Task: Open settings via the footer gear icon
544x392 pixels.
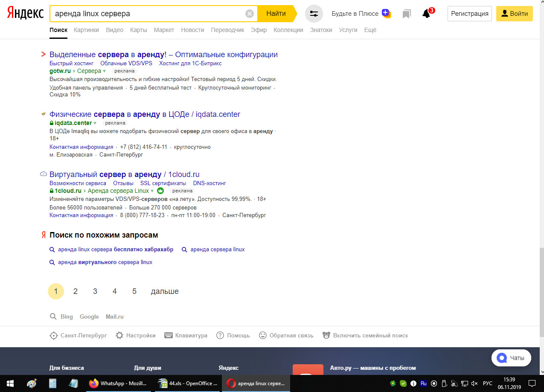Action: tap(119, 335)
